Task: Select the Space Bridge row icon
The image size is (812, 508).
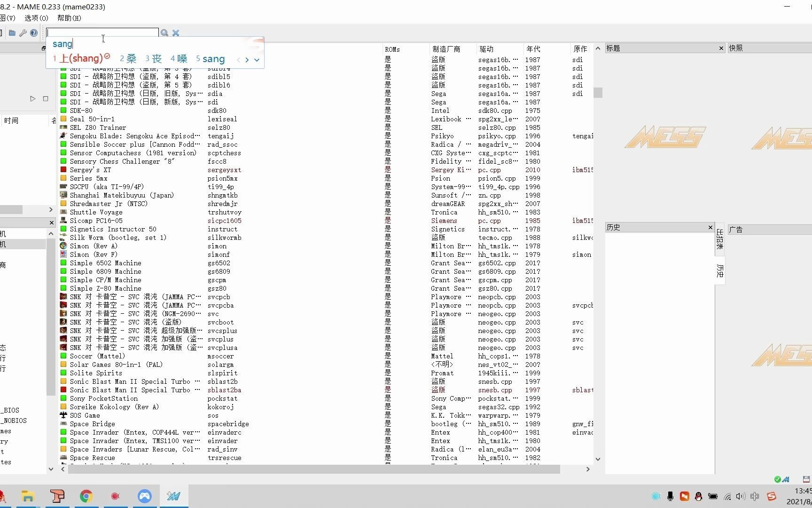Action: (63, 424)
